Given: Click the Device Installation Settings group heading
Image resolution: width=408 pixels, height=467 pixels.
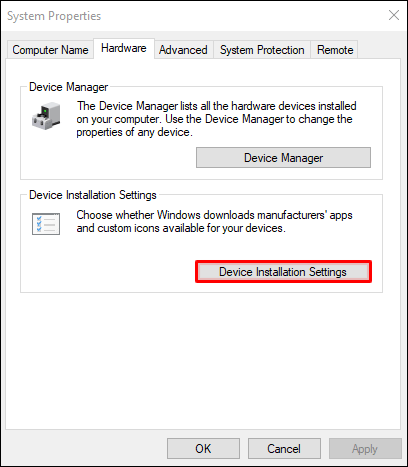Looking at the screenshot, I should (x=93, y=195).
